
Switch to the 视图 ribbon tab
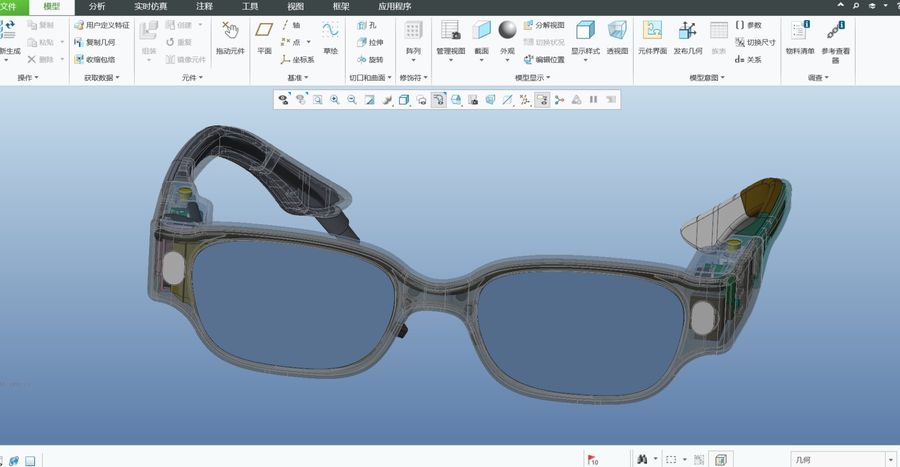click(296, 7)
